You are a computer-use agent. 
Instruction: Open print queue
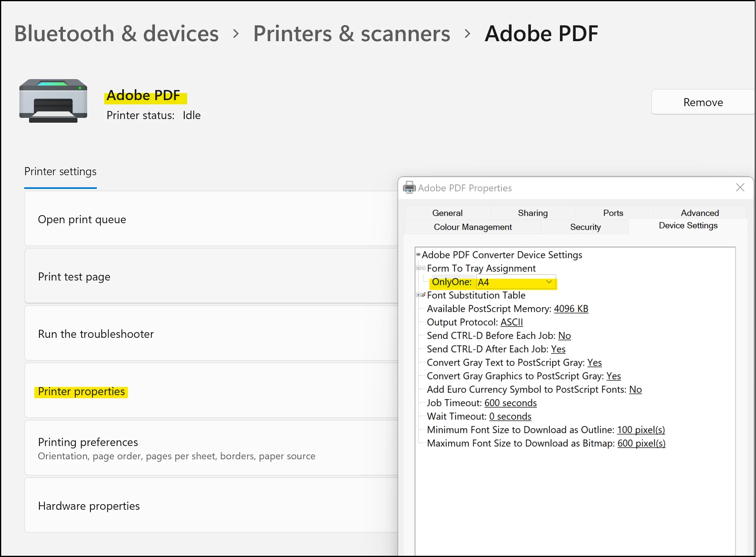[82, 219]
